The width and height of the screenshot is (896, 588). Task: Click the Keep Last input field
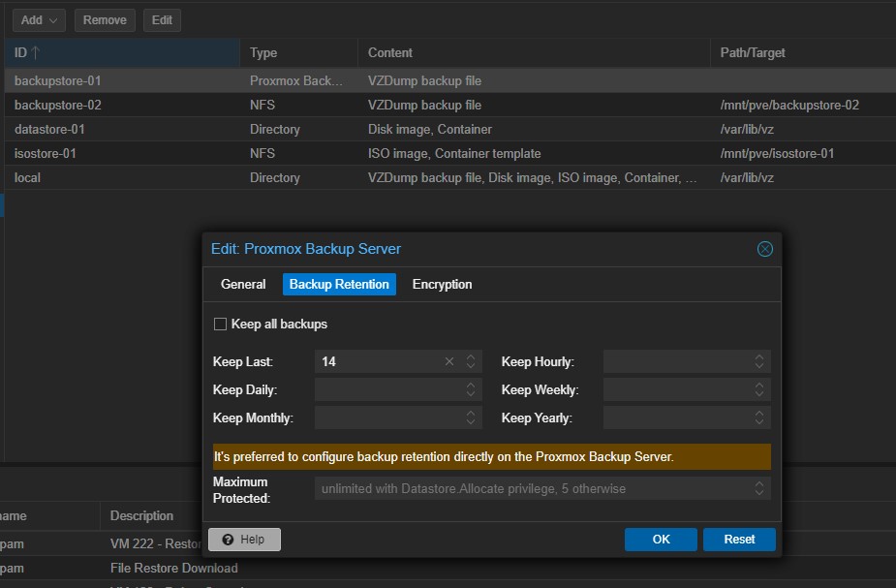[x=378, y=361]
